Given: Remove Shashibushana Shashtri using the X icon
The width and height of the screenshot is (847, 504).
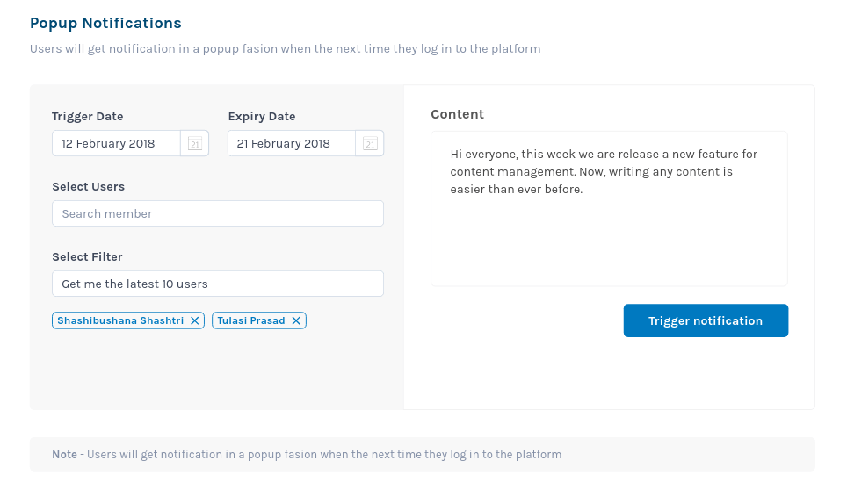Looking at the screenshot, I should (x=195, y=320).
